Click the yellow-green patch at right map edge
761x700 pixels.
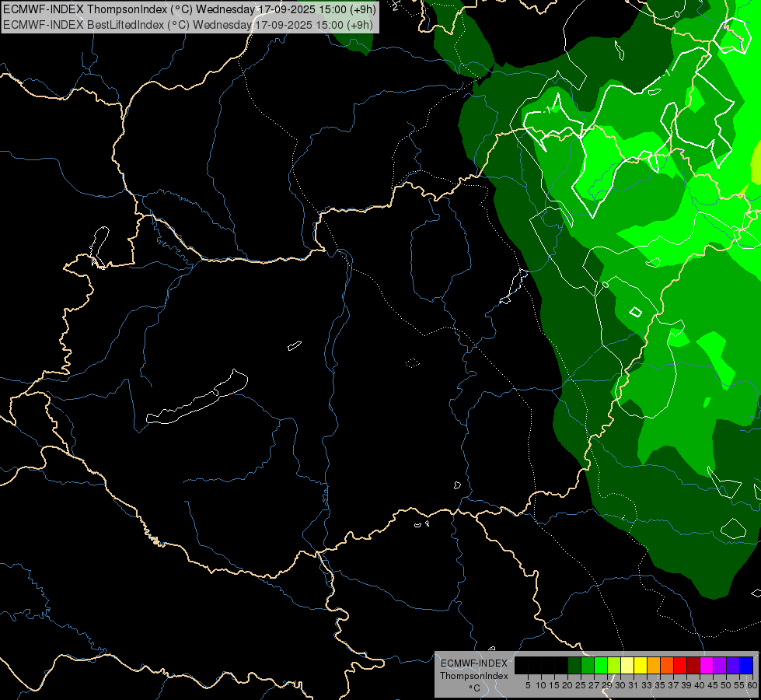pyautogui.click(x=756, y=162)
